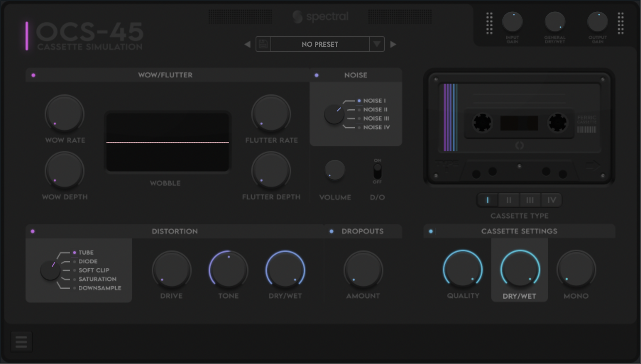Click the OUTPUT GAIN knob

(598, 22)
